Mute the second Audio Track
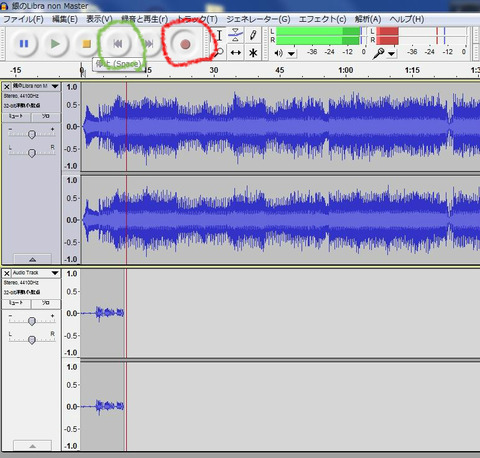This screenshot has width=480, height=458. (16, 303)
